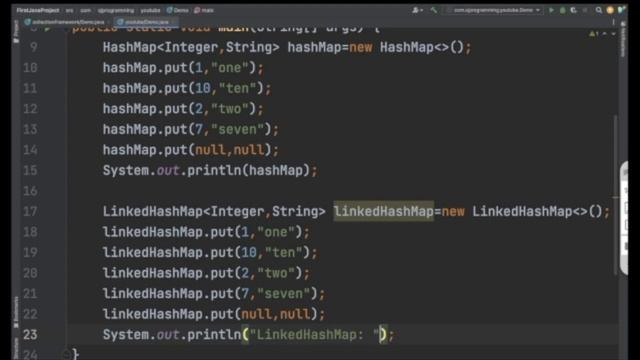Click line number 17 in the gutter
The image size is (640, 360).
30,211
